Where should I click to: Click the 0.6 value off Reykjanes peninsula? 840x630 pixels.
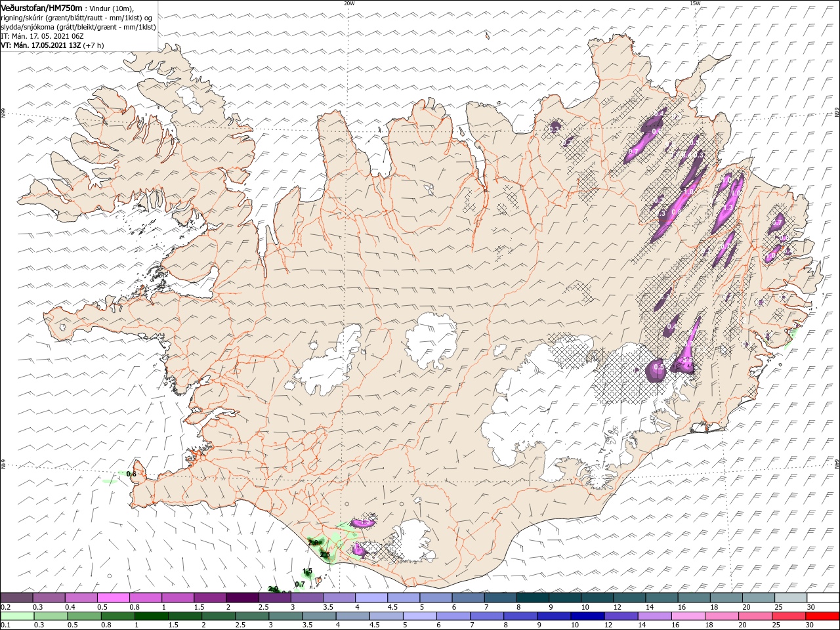click(x=131, y=474)
